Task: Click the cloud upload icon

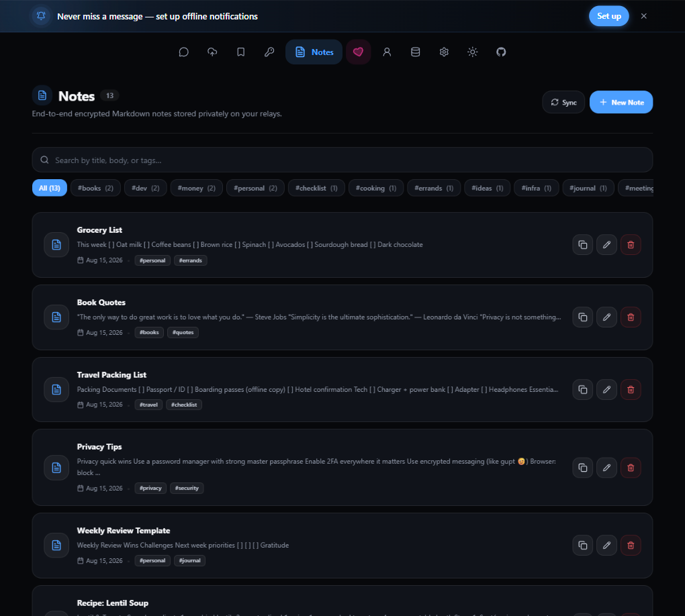Action: point(212,52)
